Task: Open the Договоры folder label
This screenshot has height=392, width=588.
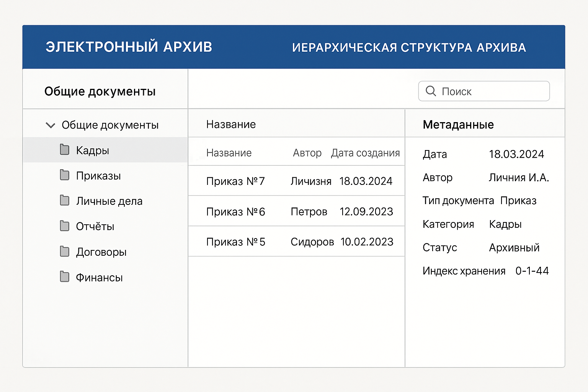Action: tap(101, 252)
